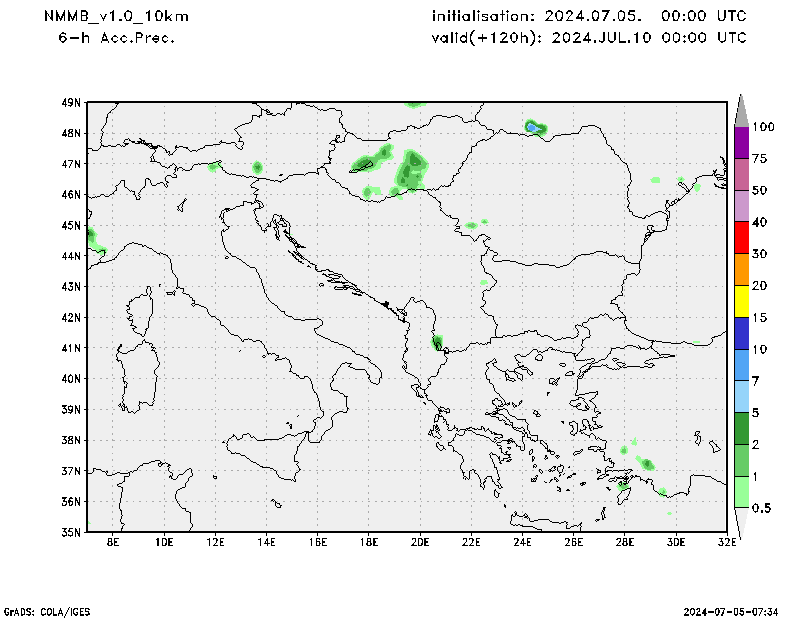This screenshot has height=618, width=800.
Task: Click the NMMB_v1.0_10km model title
Action: (x=116, y=17)
